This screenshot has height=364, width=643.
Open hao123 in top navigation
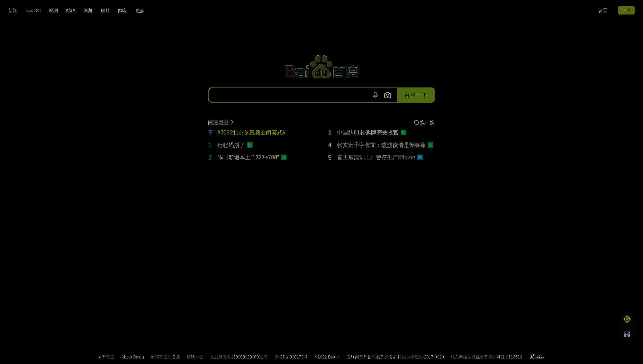[33, 11]
